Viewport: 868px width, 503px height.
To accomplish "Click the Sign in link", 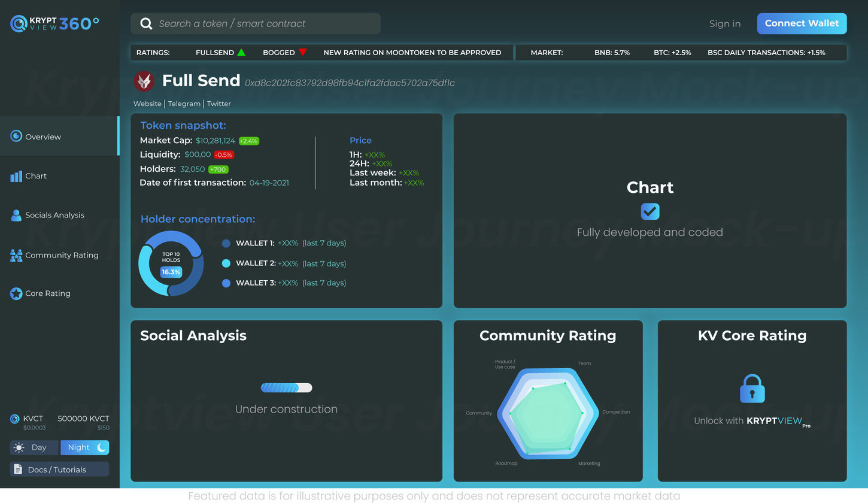I will coord(724,24).
